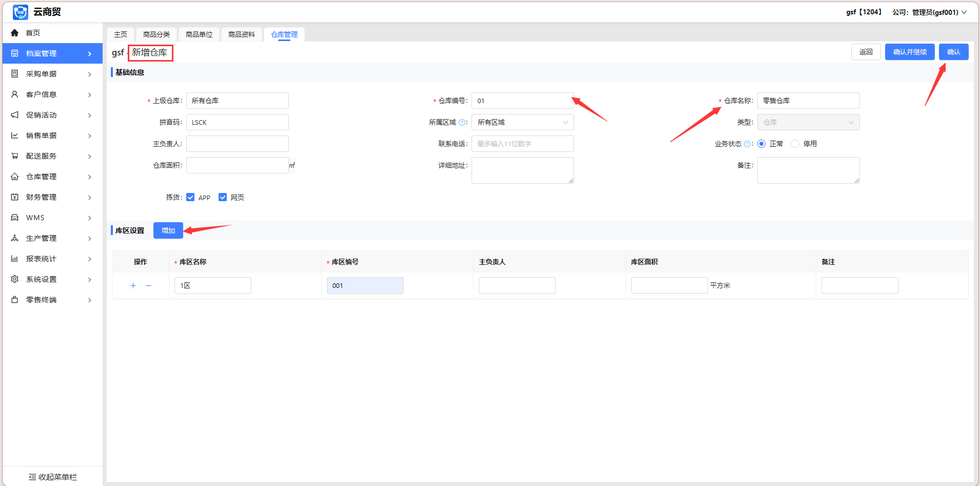Click the help icon beside 业务状态
Screen dimensions: 980x486
coord(747,144)
